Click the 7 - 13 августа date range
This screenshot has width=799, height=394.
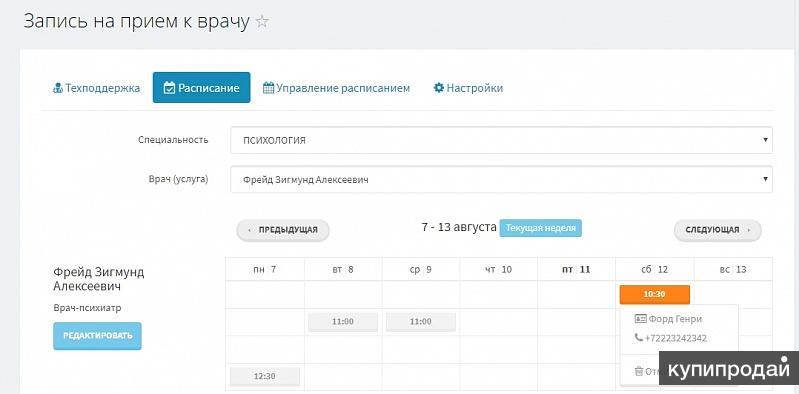(459, 227)
